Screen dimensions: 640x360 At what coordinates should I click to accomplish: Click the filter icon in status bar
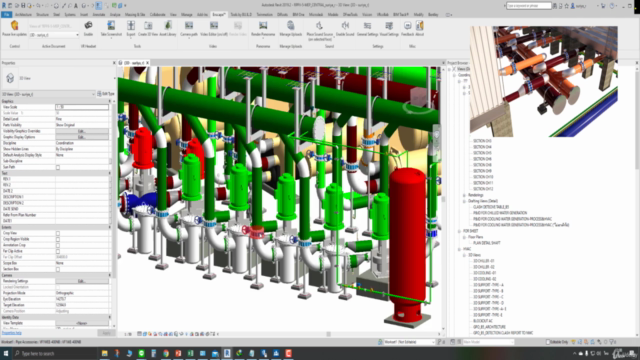point(612,342)
